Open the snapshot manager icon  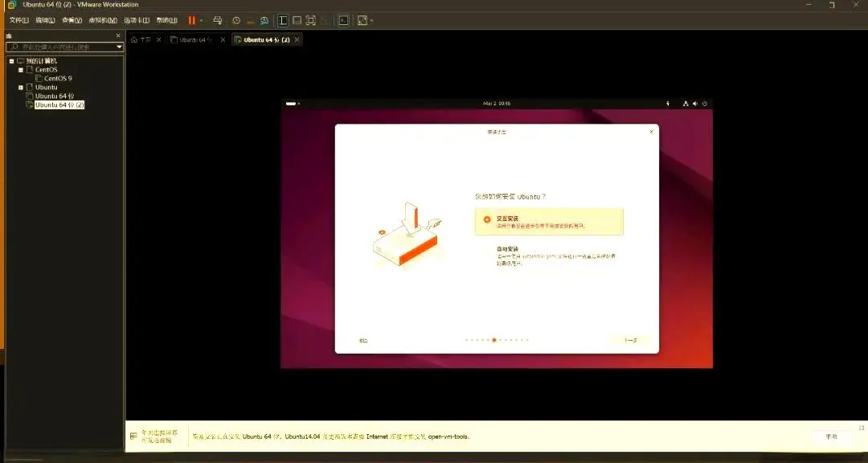264,20
